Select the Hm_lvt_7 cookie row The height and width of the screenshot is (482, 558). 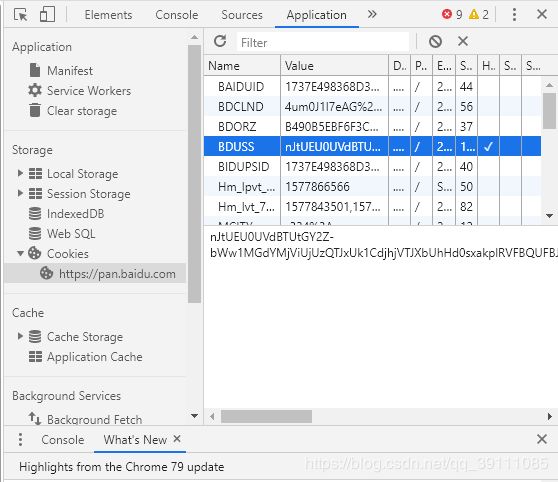(x=372, y=206)
